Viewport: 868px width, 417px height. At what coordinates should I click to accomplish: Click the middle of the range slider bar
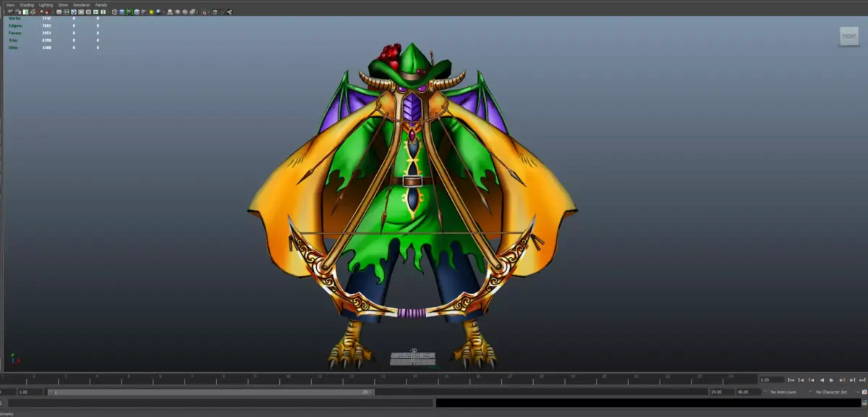[x=211, y=392]
